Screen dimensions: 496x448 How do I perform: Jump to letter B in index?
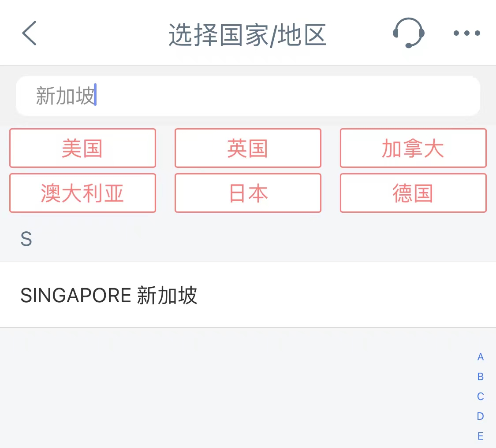point(481,377)
